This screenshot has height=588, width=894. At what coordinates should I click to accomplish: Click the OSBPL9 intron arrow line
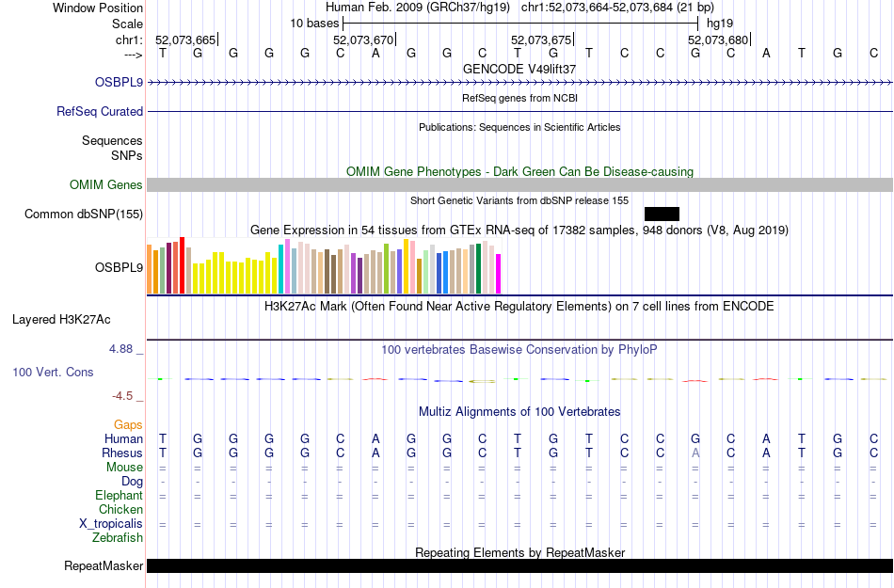520,83
